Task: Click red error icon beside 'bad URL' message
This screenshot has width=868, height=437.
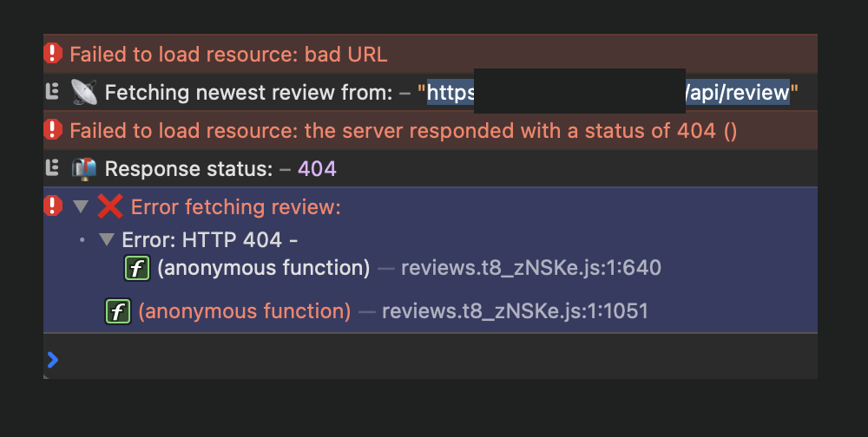Action: (53, 54)
